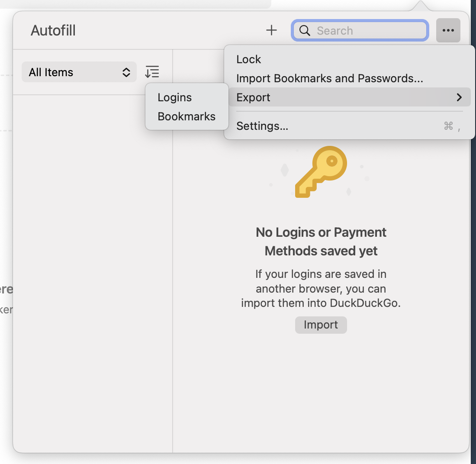The height and width of the screenshot is (464, 476).
Task: Click the sort order icon
Action: point(152,72)
